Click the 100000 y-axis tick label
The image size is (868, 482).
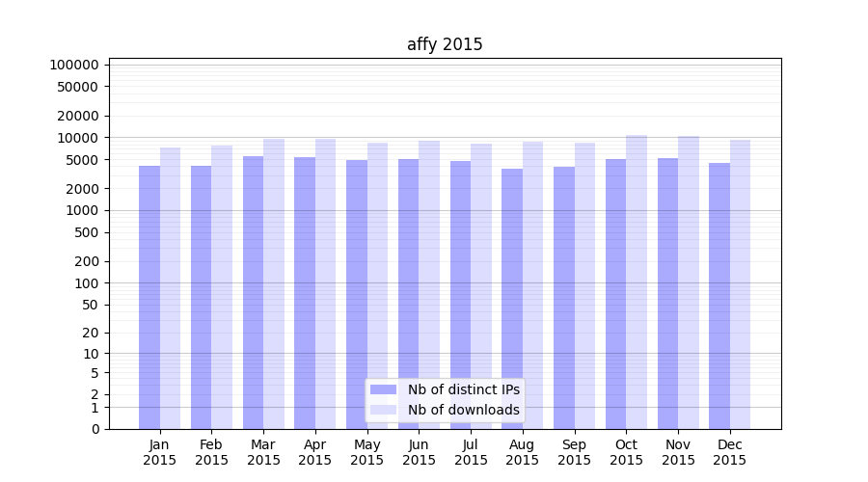[74, 65]
